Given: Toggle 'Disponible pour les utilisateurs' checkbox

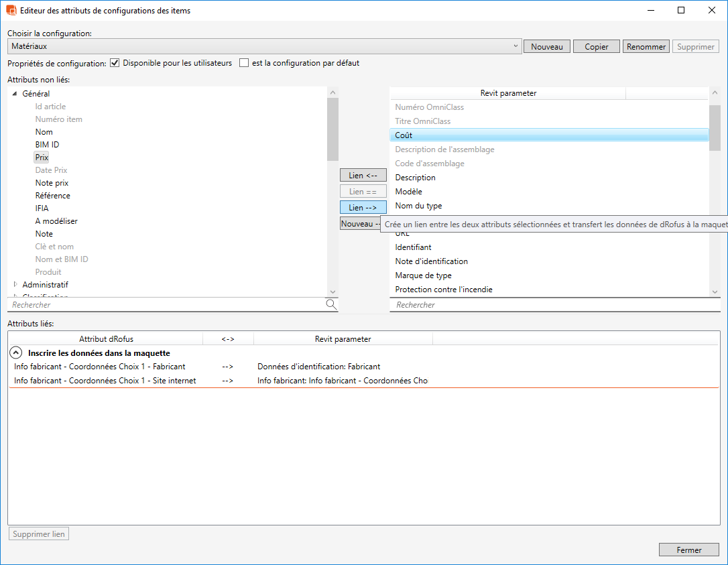Looking at the screenshot, I should coord(115,63).
